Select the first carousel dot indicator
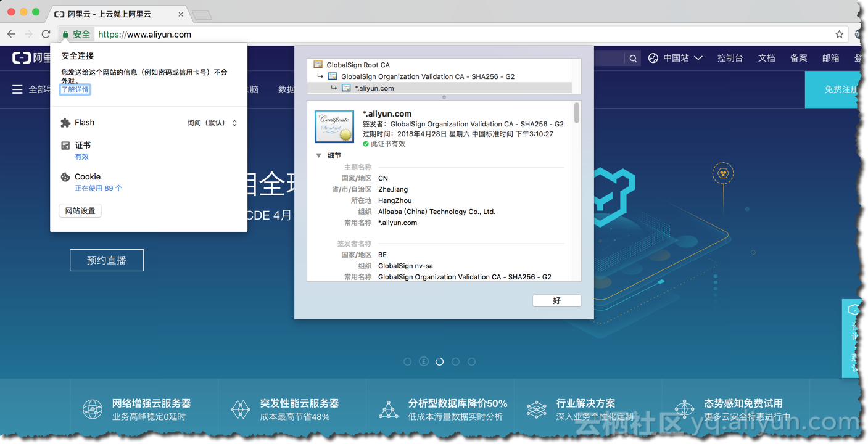 click(x=407, y=361)
